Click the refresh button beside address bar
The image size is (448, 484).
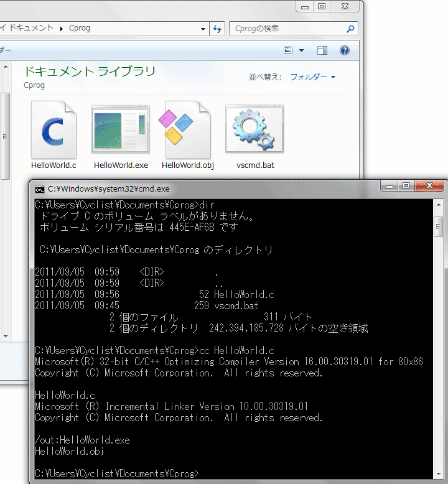[217, 29]
